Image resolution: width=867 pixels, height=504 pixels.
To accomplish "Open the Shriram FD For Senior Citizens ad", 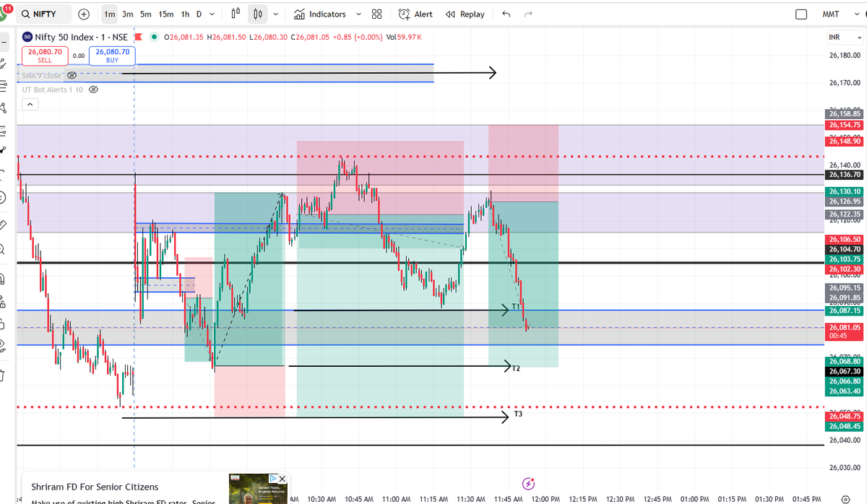I will click(x=95, y=487).
